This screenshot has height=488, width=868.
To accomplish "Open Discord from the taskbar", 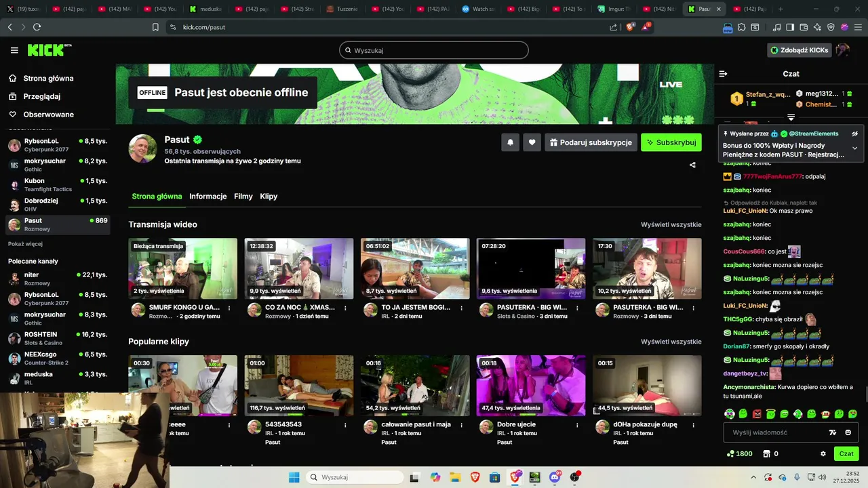I will pos(555,477).
